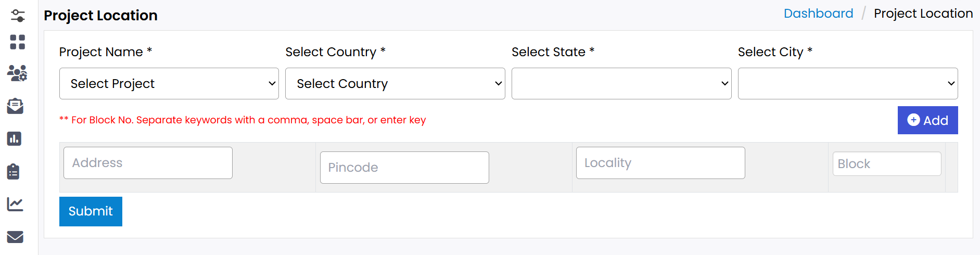This screenshot has height=255, width=980.
Task: Open the line chart analytics icon
Action: pos(15,204)
